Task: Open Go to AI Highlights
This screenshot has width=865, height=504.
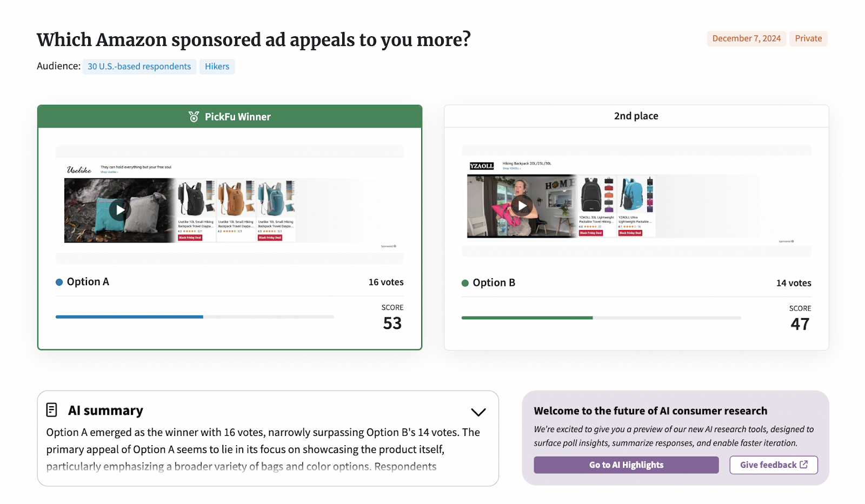Action: pos(626,465)
